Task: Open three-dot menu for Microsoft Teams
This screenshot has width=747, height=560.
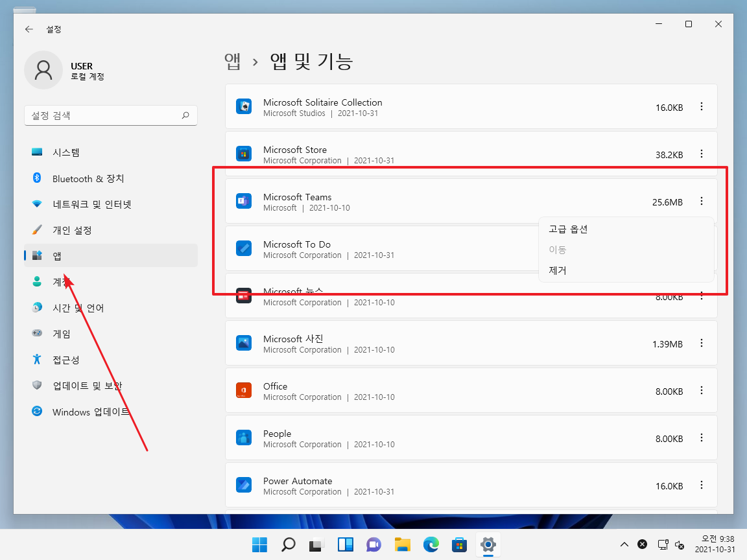Action: [x=701, y=201]
